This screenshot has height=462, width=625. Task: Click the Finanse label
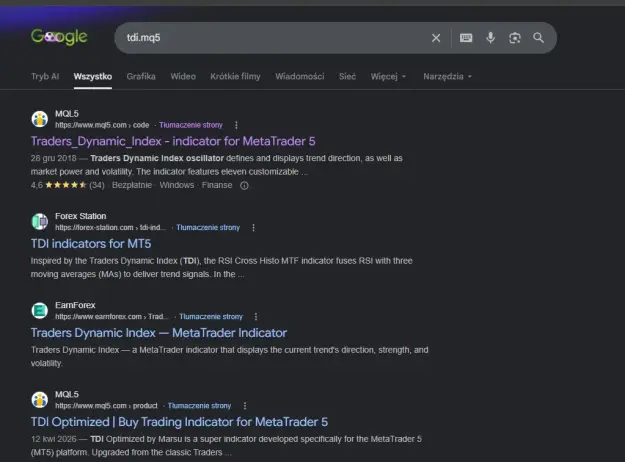pyautogui.click(x=217, y=185)
